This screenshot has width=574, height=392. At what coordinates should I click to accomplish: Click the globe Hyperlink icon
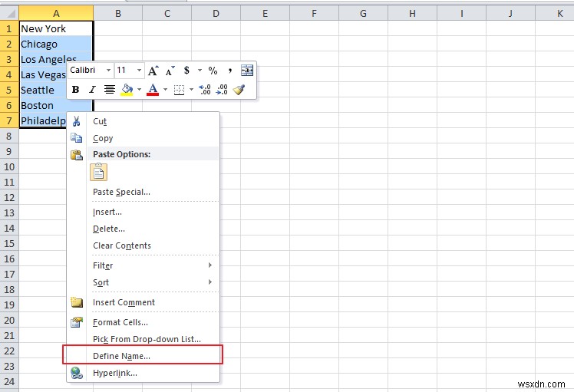click(77, 373)
